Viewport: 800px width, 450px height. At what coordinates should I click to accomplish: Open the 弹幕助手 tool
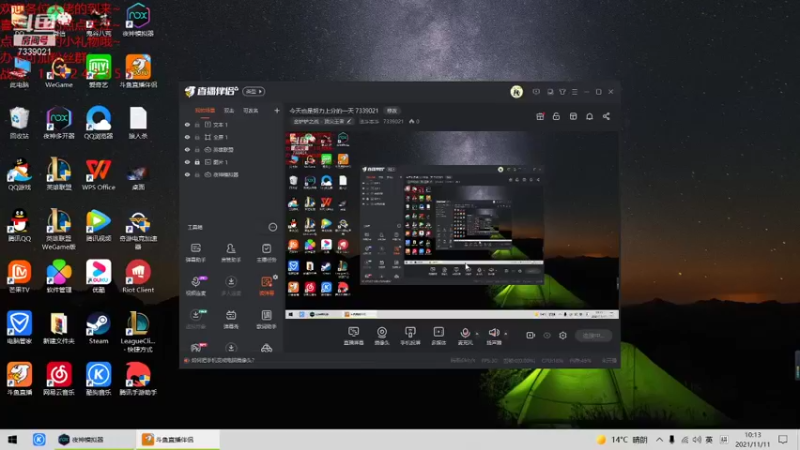196,253
